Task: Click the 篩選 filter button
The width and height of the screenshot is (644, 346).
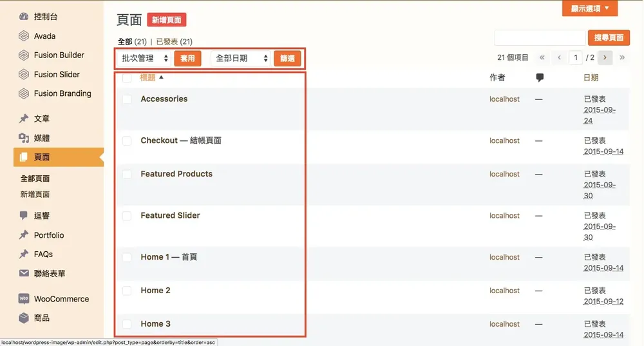Action: pyautogui.click(x=287, y=59)
